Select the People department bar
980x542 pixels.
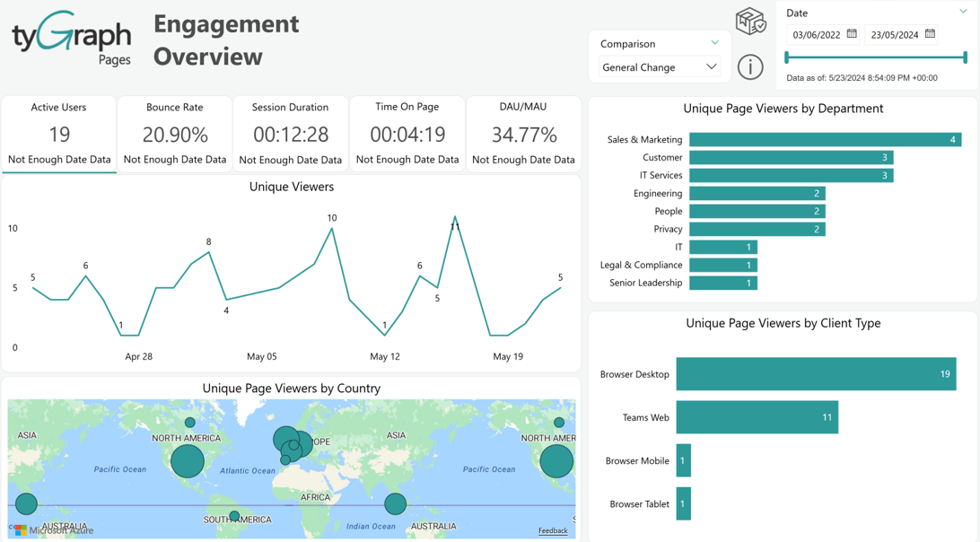click(x=757, y=211)
